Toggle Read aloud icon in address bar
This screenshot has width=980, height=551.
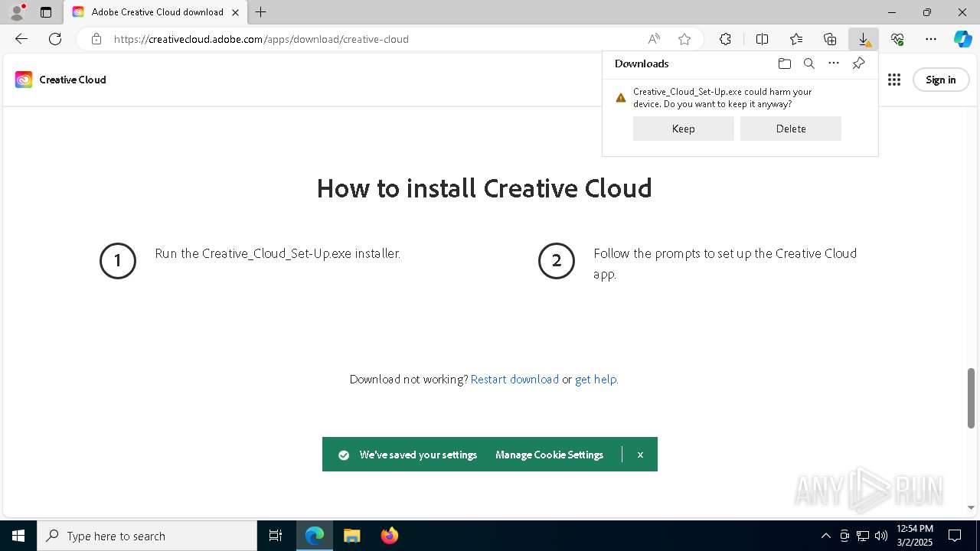tap(654, 39)
